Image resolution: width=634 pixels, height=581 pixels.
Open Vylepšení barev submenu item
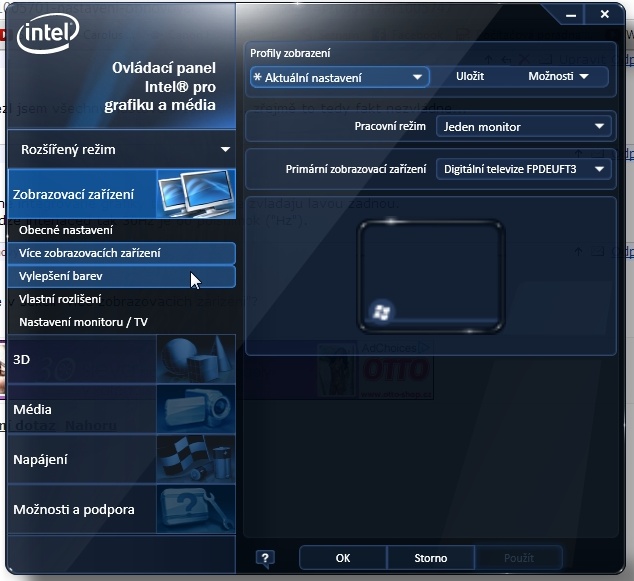[x=122, y=276]
